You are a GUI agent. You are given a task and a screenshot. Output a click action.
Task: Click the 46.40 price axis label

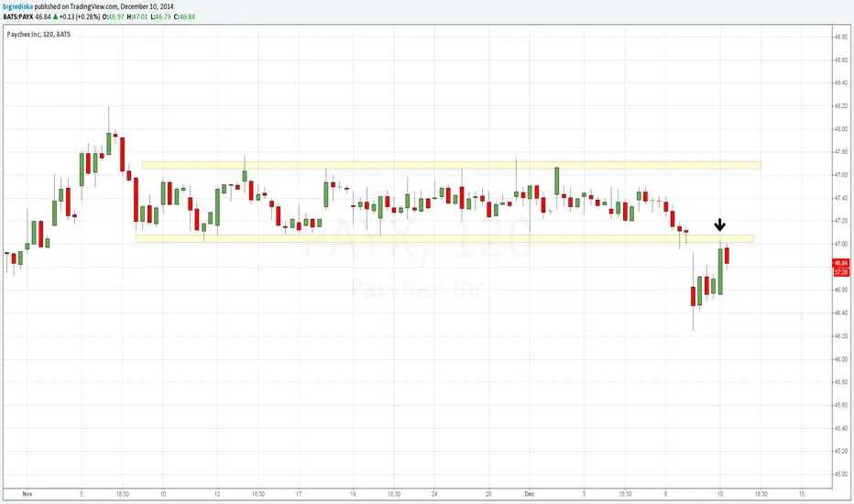click(841, 312)
